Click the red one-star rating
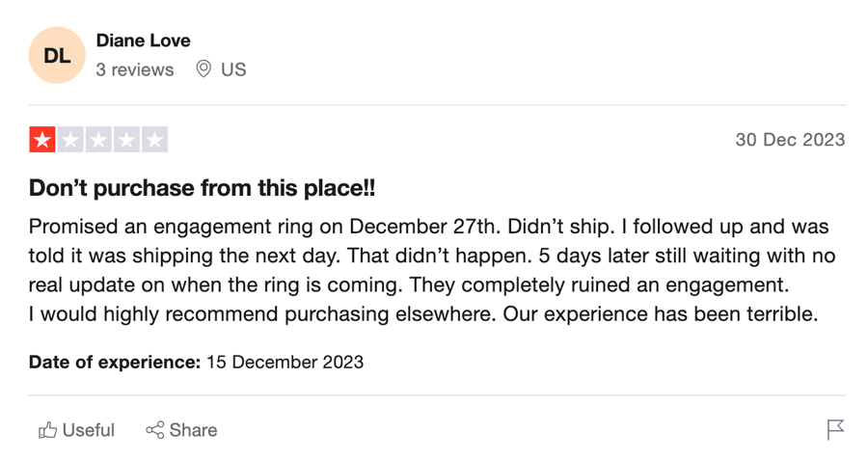Screen dimensions: 868x459 coord(42,140)
